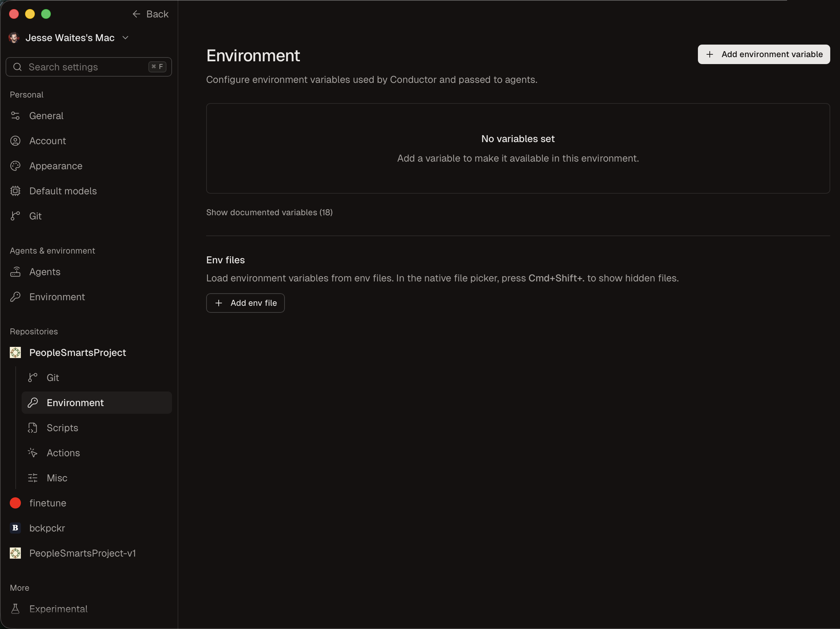Click the bckpckr B logo icon
The image size is (840, 629).
(15, 528)
